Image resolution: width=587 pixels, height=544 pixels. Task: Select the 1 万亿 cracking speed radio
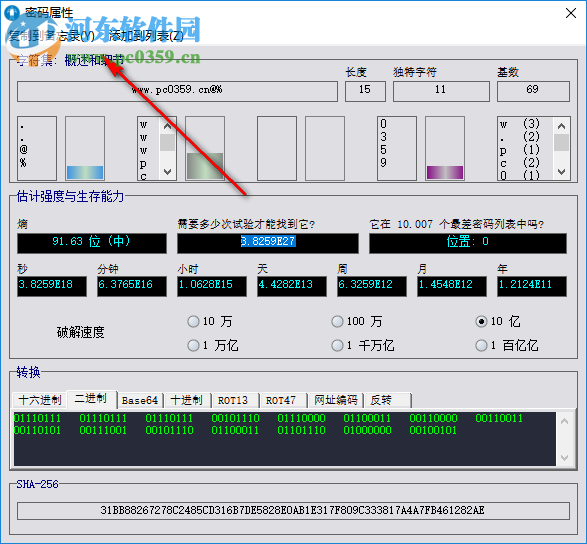click(213, 345)
